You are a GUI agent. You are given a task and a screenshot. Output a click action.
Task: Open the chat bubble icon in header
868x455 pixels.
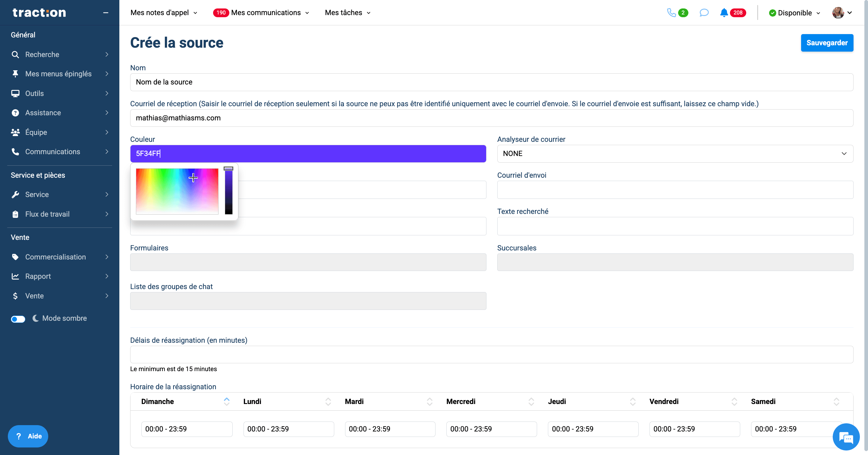(x=704, y=13)
